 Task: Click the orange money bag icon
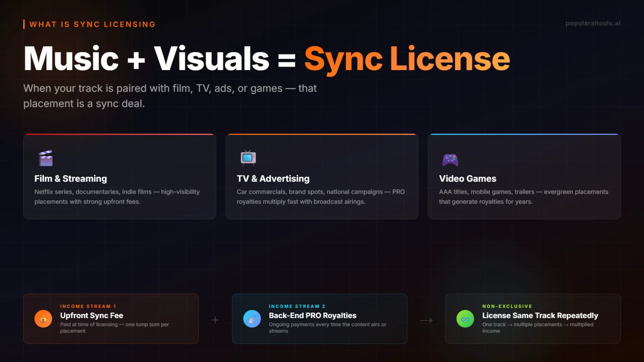tap(43, 319)
